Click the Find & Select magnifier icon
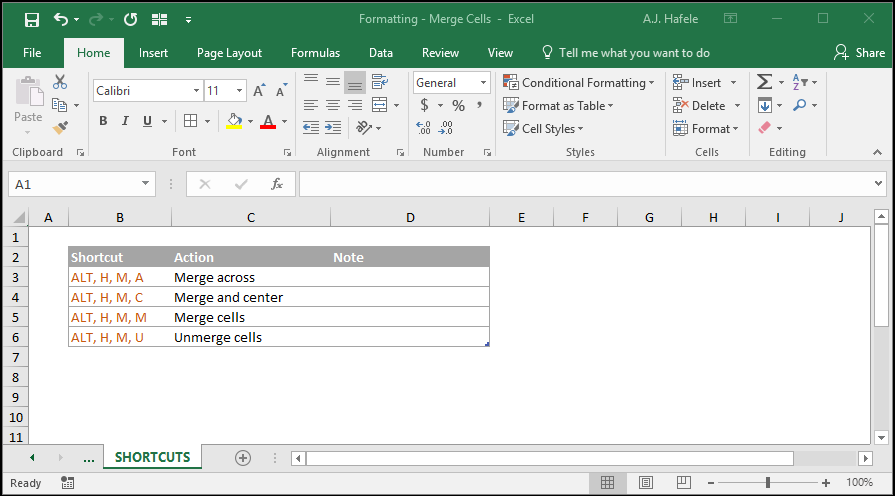The width and height of the screenshot is (895, 496). coord(800,105)
